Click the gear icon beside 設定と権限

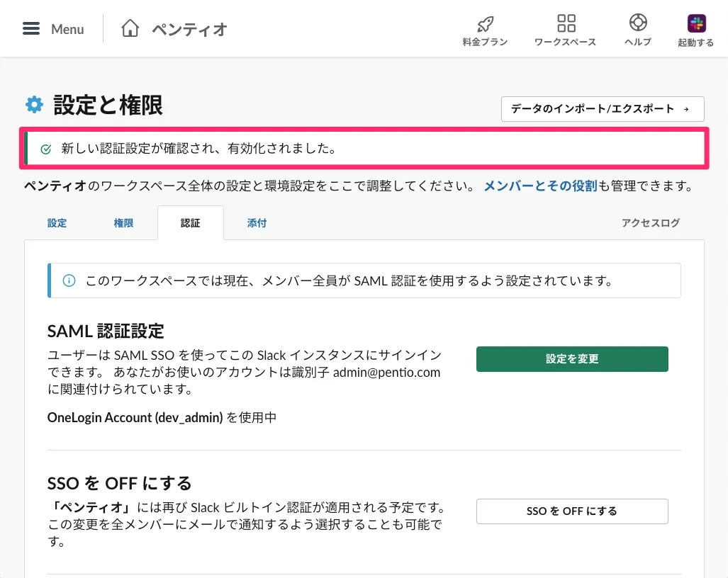[34, 106]
